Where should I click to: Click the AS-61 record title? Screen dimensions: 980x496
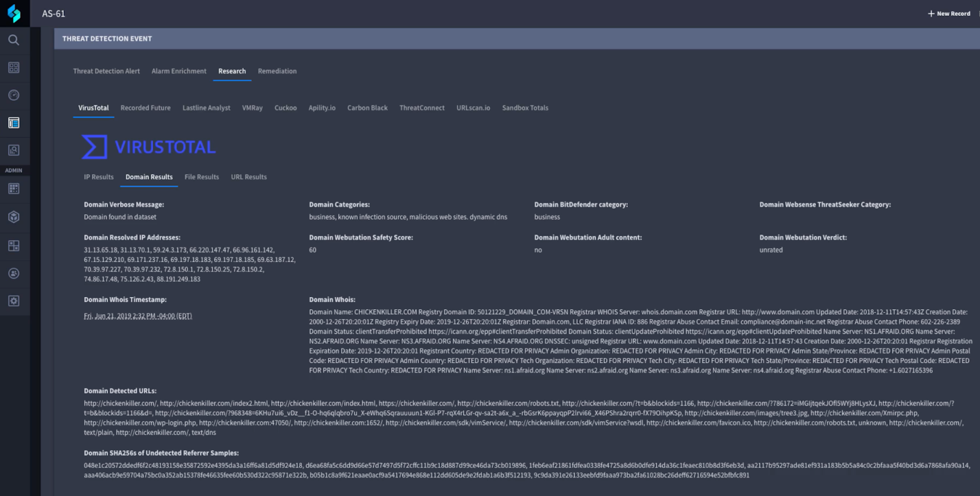tap(53, 13)
